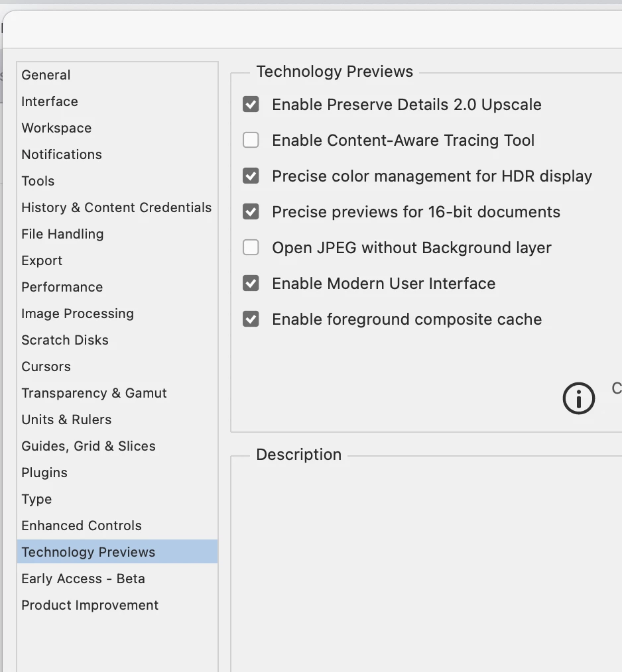Select Early Access - Beta category
This screenshot has height=672, width=622.
[x=83, y=579]
